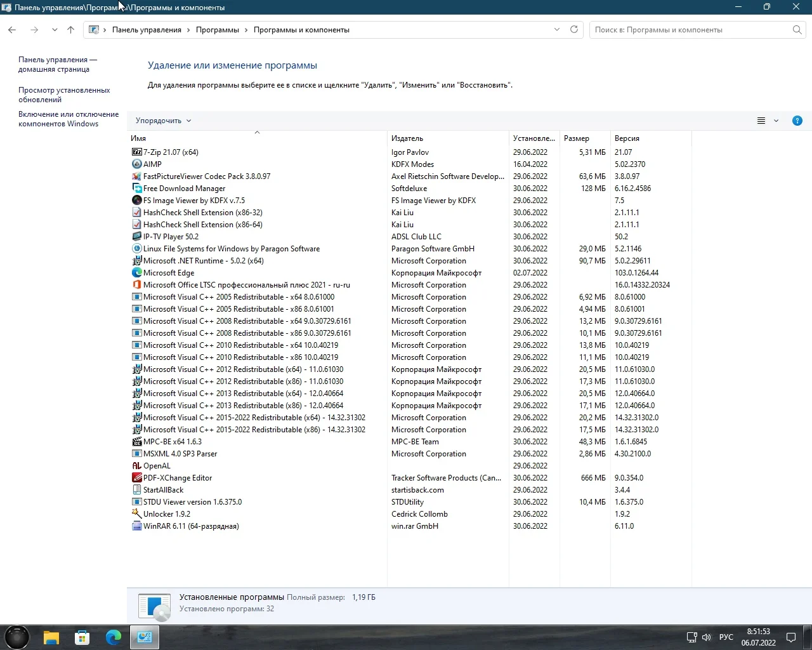
Task: Open File Explorer from the taskbar
Action: [51, 637]
